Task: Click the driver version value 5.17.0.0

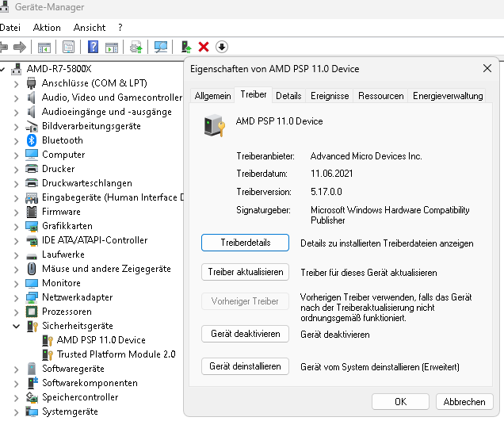Action: click(x=326, y=192)
